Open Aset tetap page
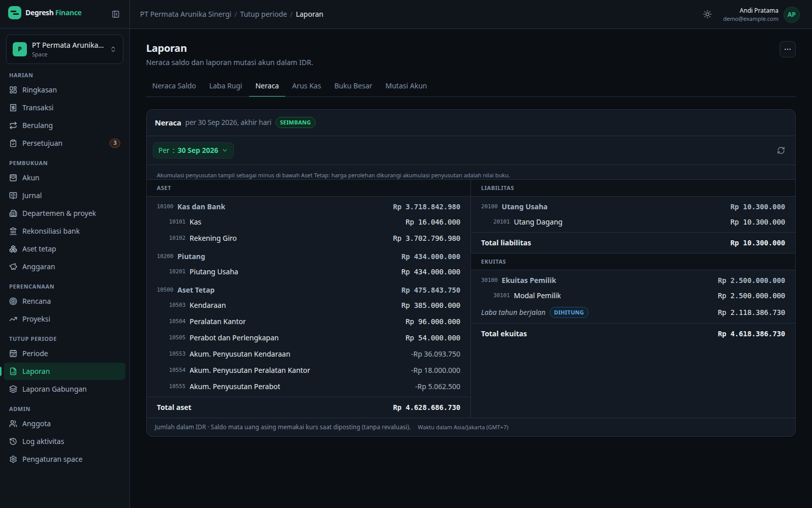Screen dimensions: 812x508 click(x=64, y=249)
